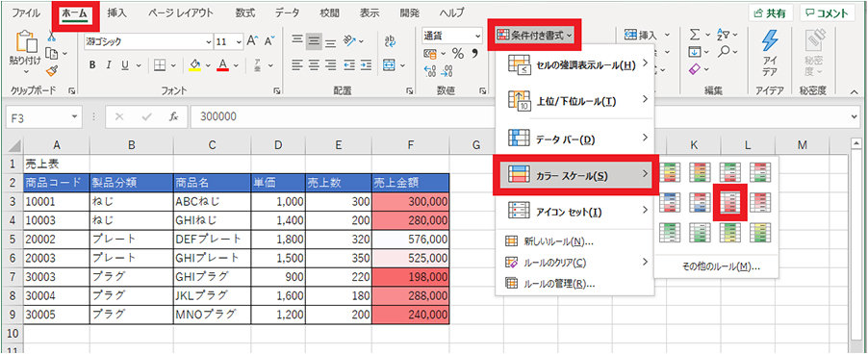Image resolution: width=868 pixels, height=354 pixels.
Task: Center cell text horizontally
Action: (314, 65)
